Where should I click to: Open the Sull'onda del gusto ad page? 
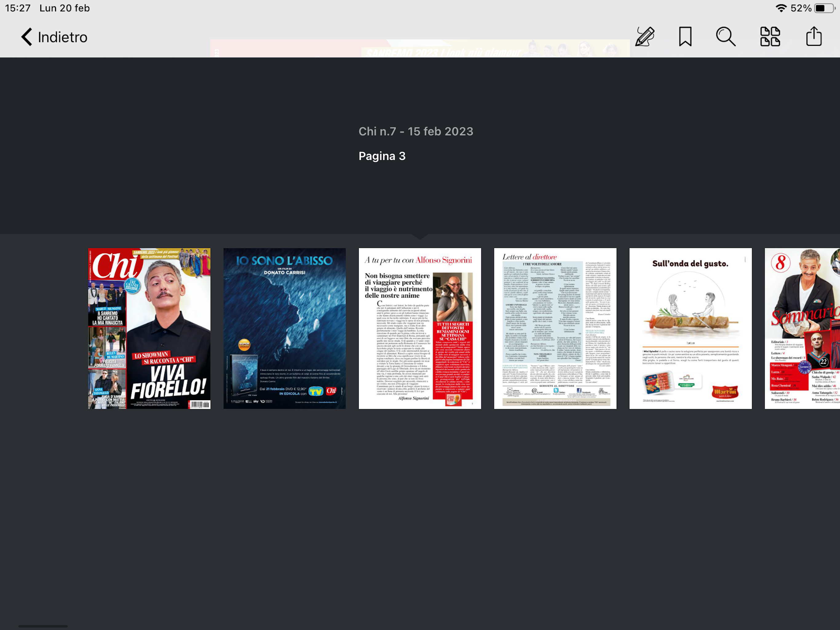coord(690,328)
